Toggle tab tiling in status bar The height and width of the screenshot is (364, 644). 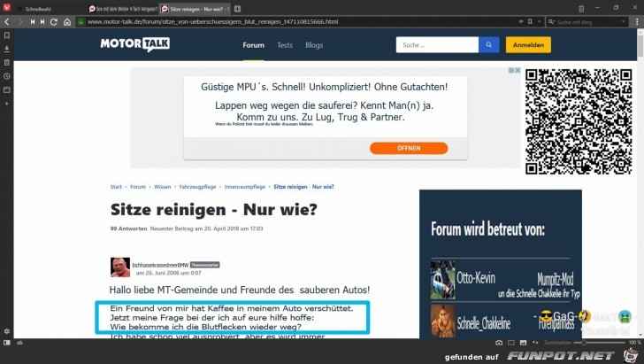(x=511, y=342)
